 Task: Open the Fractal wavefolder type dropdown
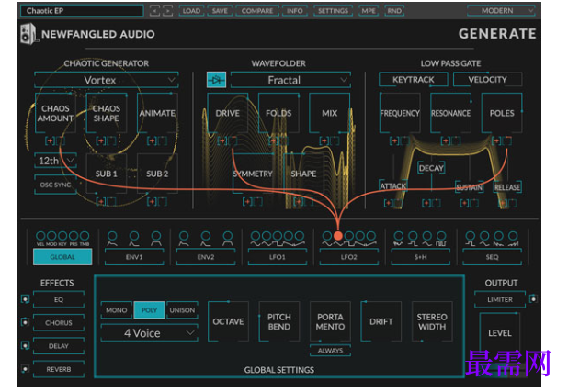click(290, 80)
